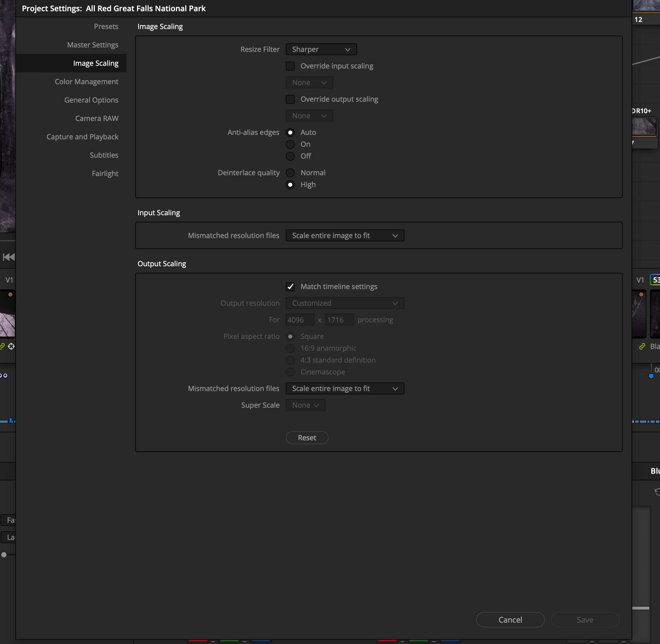Click the blue playhead marker on right
The height and width of the screenshot is (644, 660).
(x=651, y=376)
